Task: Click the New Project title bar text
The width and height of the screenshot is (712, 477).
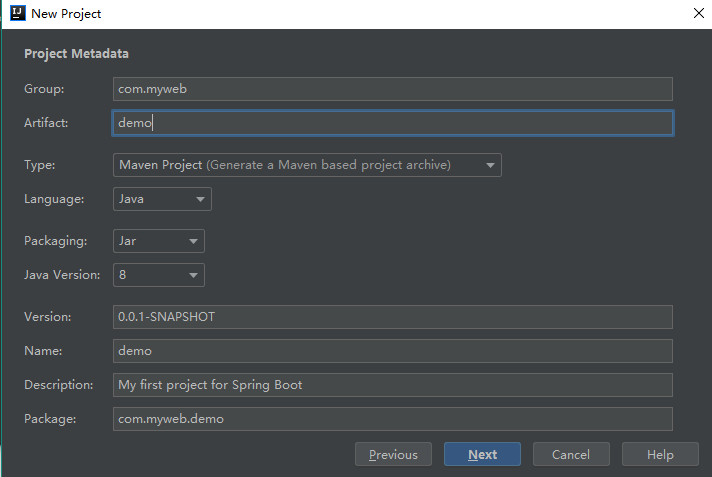Action: pyautogui.click(x=66, y=14)
